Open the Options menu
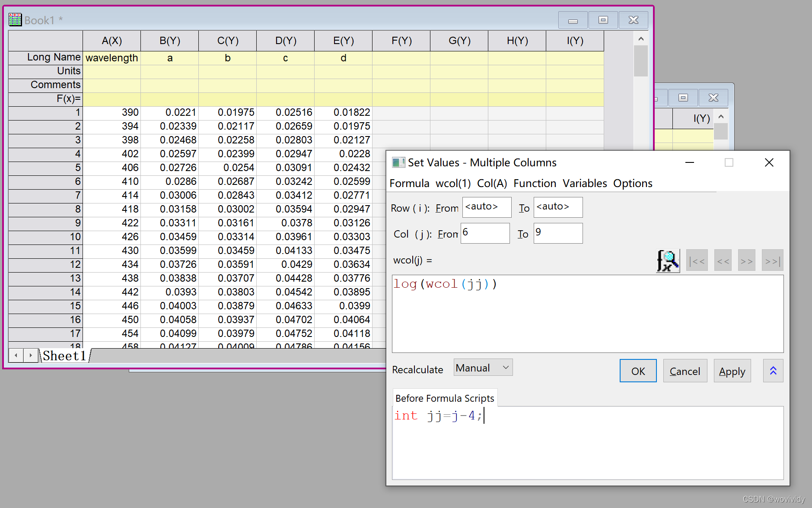 [633, 183]
